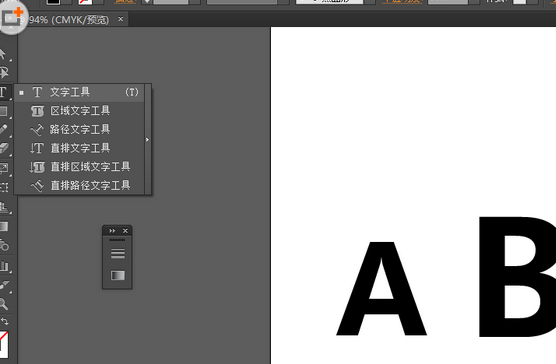Click the fill color swatch in toolbar
This screenshot has height=364, width=556.
tap(4, 345)
